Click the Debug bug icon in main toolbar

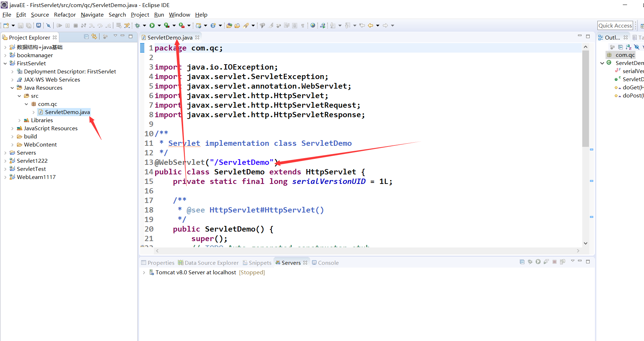137,25
